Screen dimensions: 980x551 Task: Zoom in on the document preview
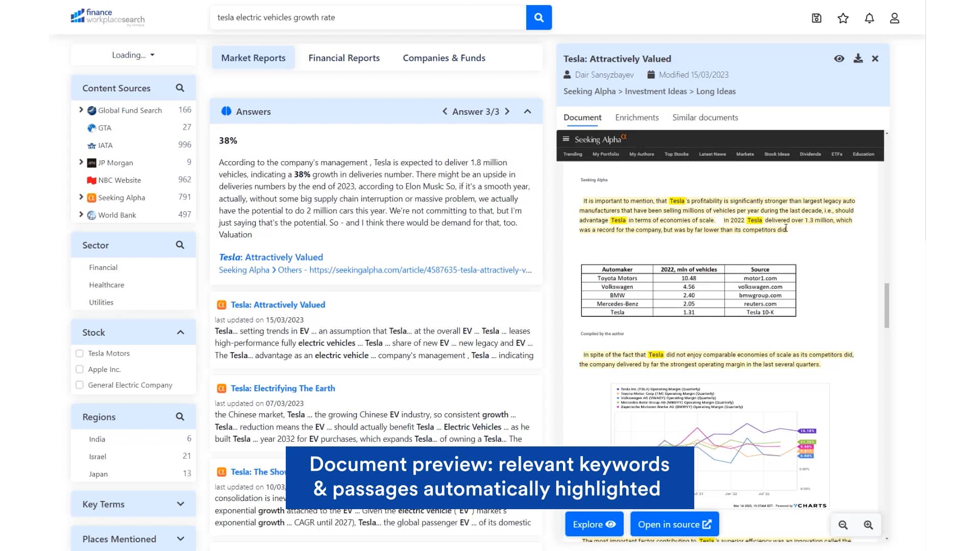click(868, 524)
